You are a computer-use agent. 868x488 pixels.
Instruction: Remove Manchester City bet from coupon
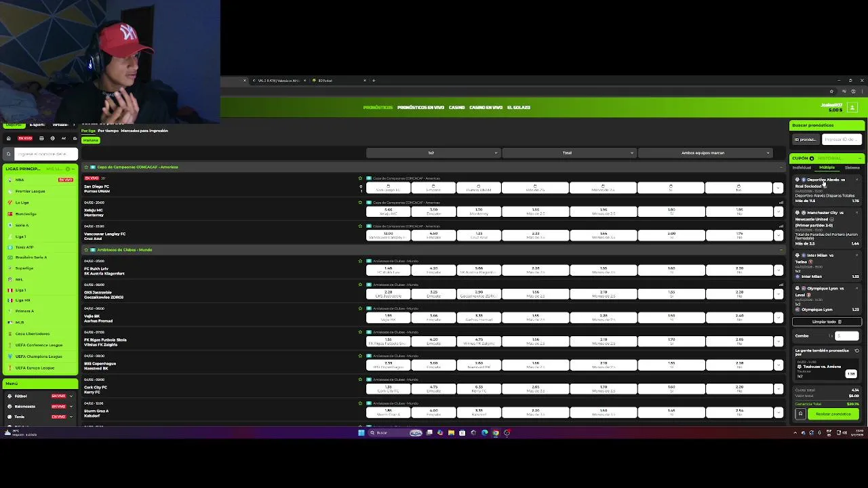(x=857, y=213)
